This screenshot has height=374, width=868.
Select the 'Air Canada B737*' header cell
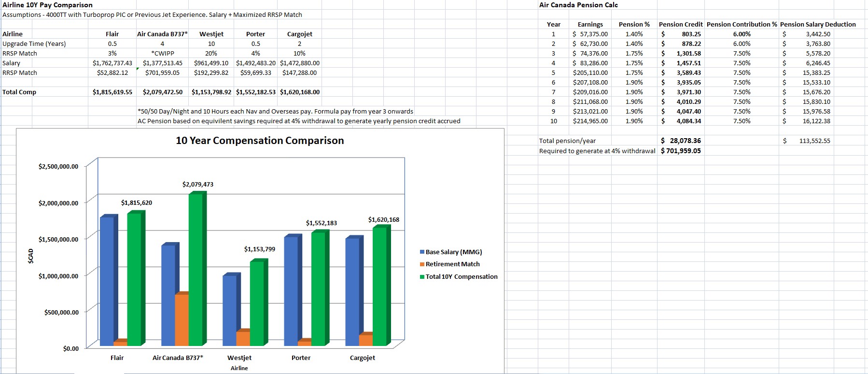pyautogui.click(x=162, y=34)
